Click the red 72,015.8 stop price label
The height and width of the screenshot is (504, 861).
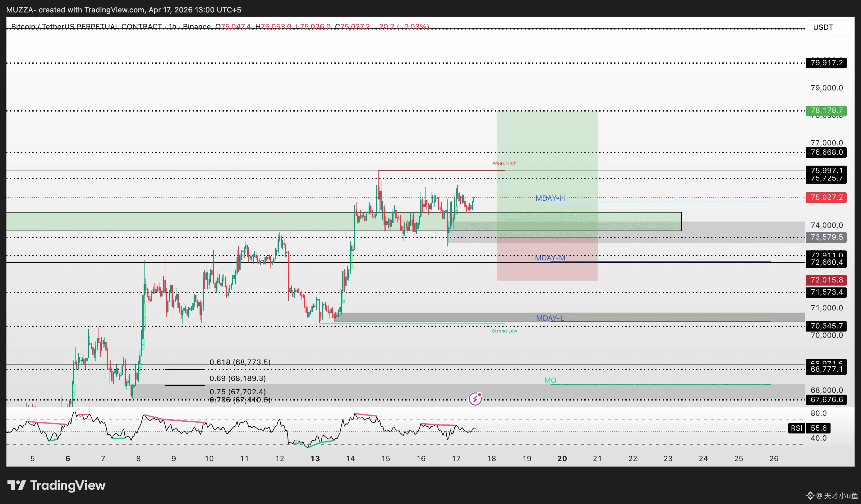tap(826, 280)
